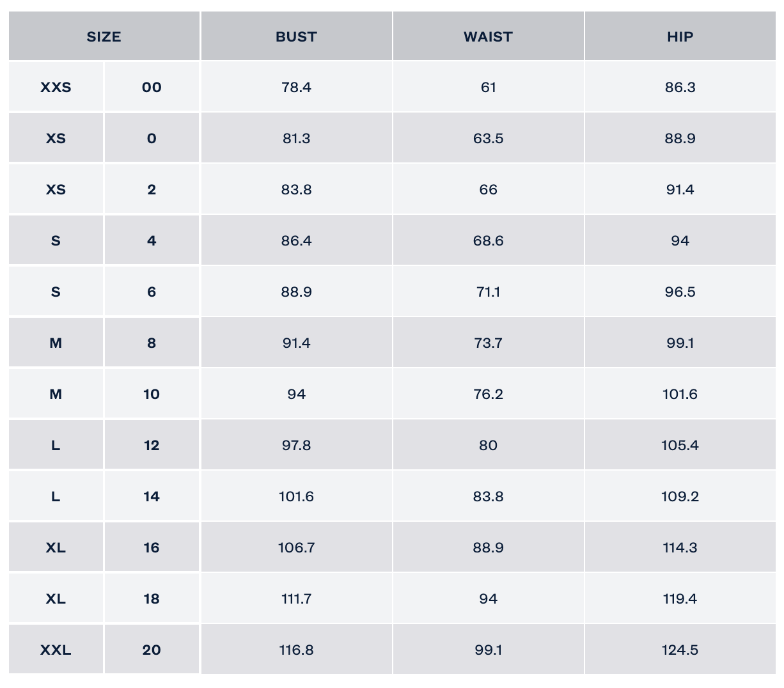Image resolution: width=784 pixels, height=688 pixels.
Task: Select the XXL size cell
Action: (56, 650)
